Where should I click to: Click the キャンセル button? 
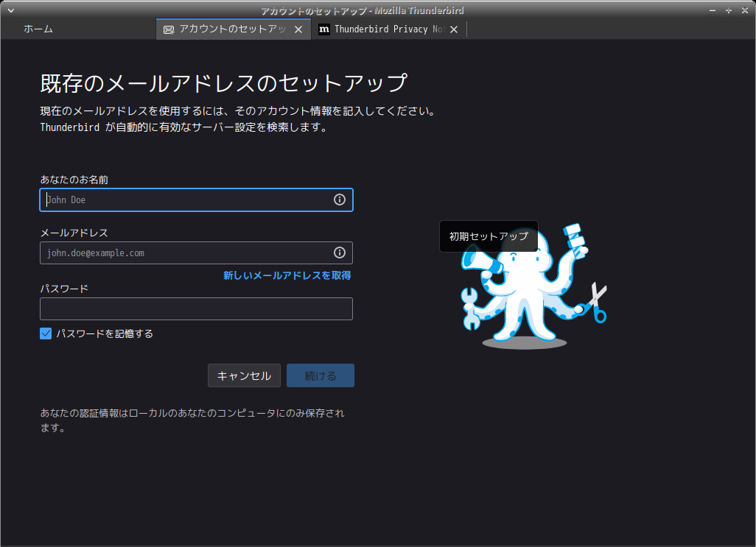click(x=244, y=375)
